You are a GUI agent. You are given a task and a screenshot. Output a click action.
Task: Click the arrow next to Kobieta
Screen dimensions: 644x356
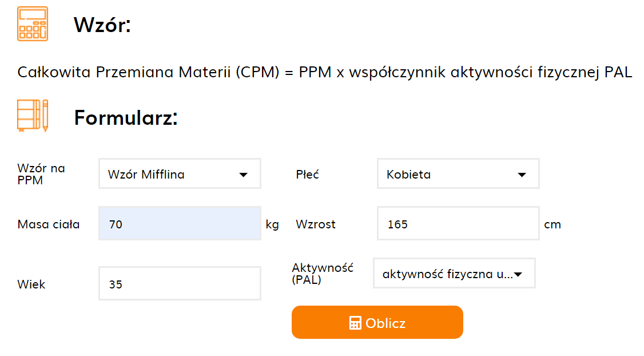tap(522, 175)
